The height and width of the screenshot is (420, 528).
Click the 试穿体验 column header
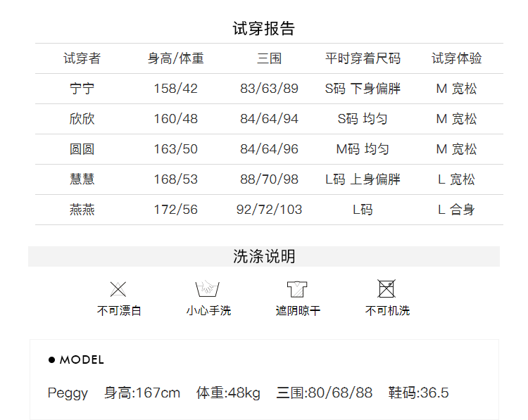pyautogui.click(x=457, y=58)
